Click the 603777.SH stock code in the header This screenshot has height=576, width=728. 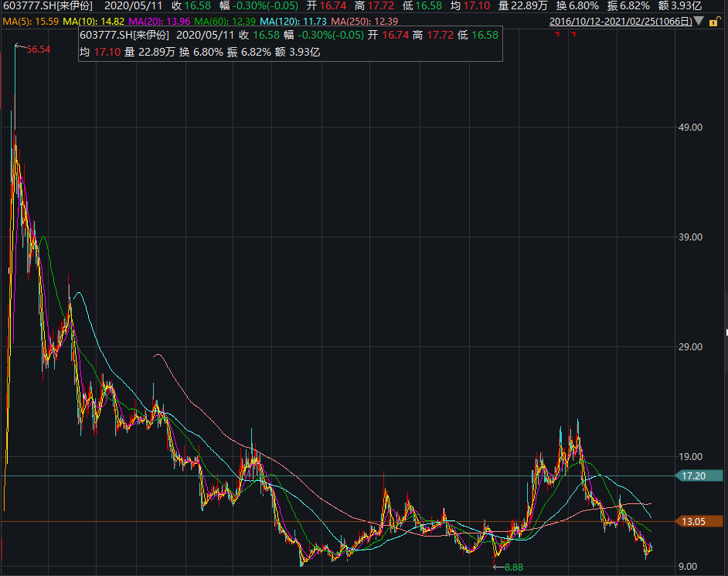pos(48,6)
